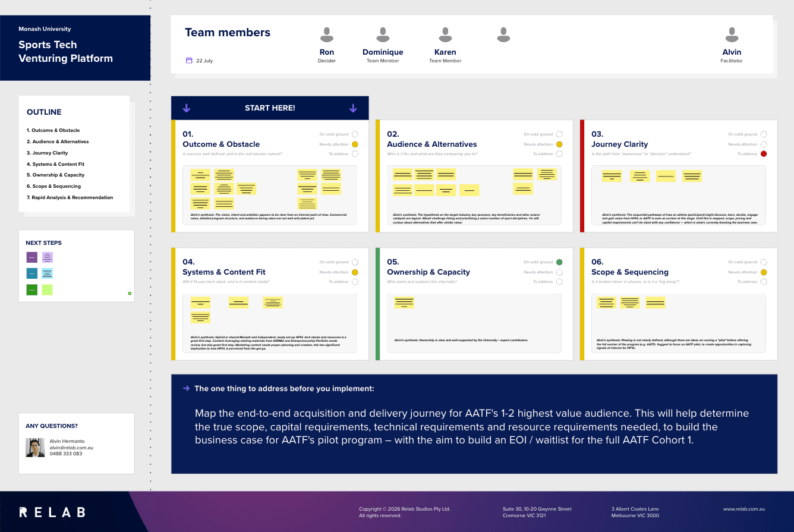The height and width of the screenshot is (532, 794).
Task: Pick the light green note in Next Steps
Action: tap(48, 290)
